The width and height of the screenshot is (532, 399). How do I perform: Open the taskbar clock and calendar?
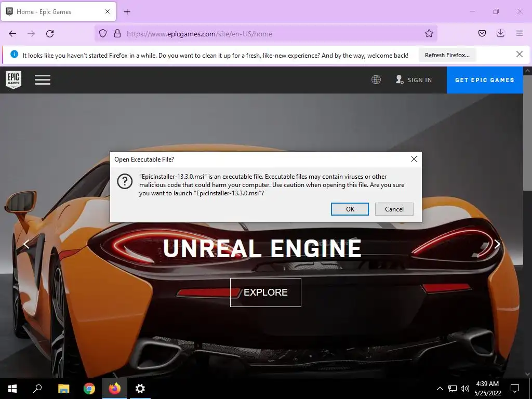[x=487, y=389]
